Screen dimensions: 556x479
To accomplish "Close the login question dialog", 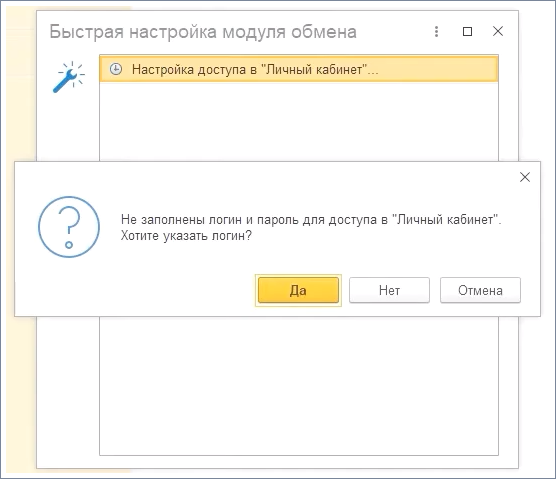I will tap(525, 177).
